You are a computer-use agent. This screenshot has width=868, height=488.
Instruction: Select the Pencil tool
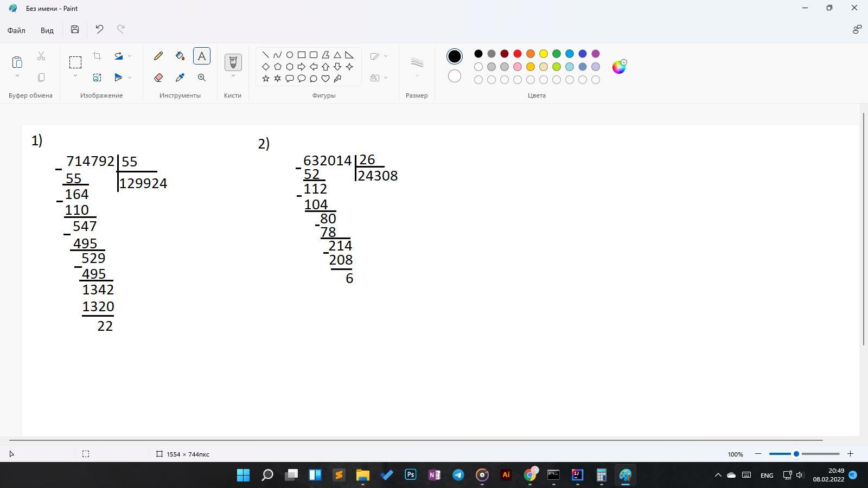pos(158,56)
